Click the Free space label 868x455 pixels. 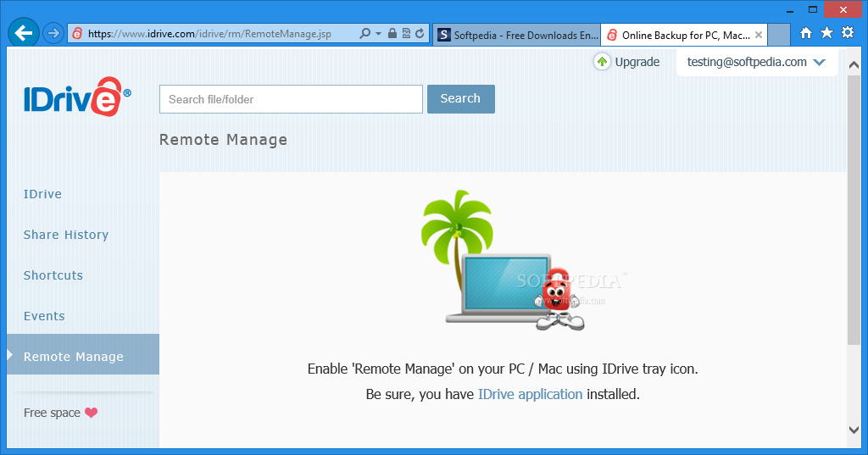coord(52,413)
